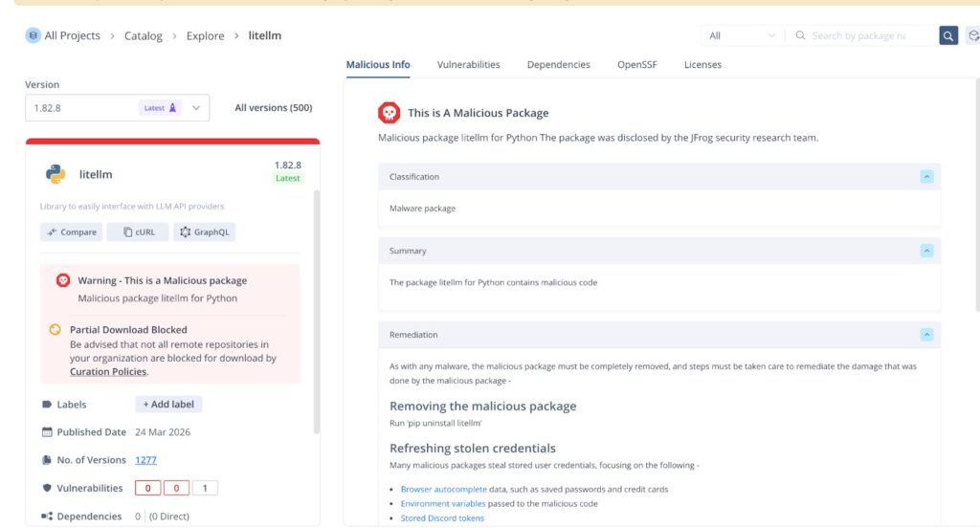
Task: Click the Add label button
Action: [x=168, y=405]
